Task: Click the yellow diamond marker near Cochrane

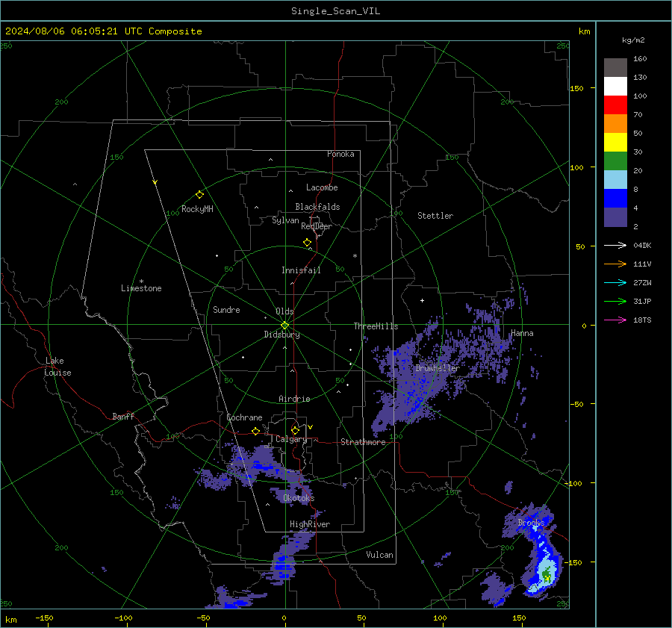Action: [256, 431]
